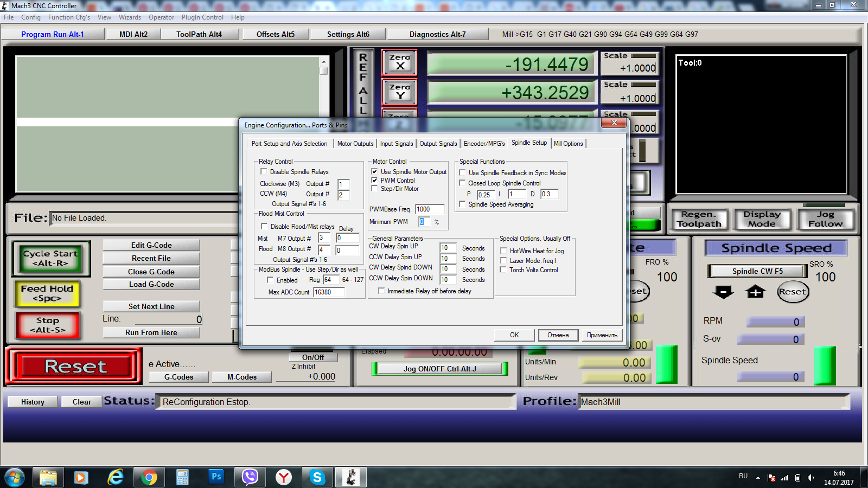The width and height of the screenshot is (868, 488).
Task: Open the Function Cfg's menu
Action: tap(69, 17)
